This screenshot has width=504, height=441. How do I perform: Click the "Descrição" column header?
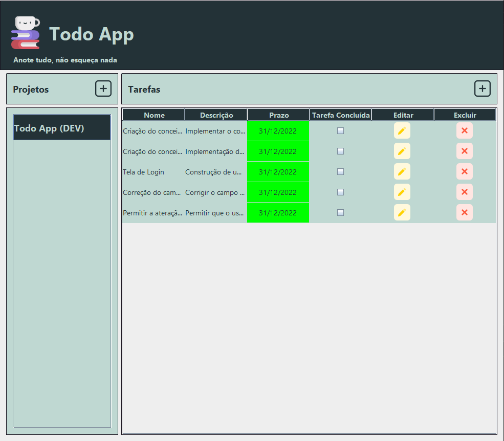(216, 115)
